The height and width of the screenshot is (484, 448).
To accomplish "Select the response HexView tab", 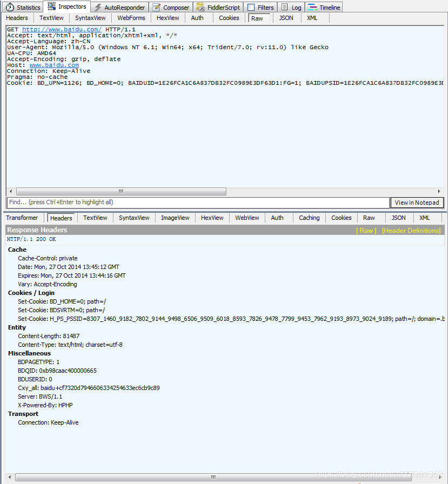I will 212,218.
